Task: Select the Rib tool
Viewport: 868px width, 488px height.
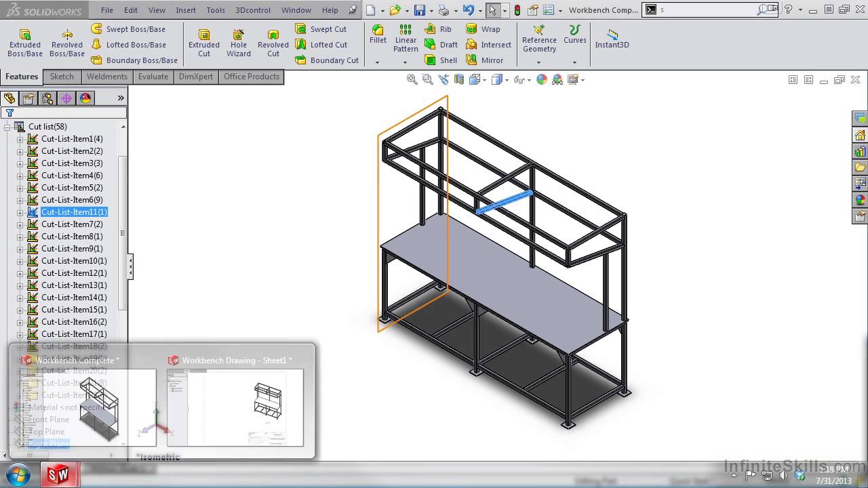Action: coord(438,29)
